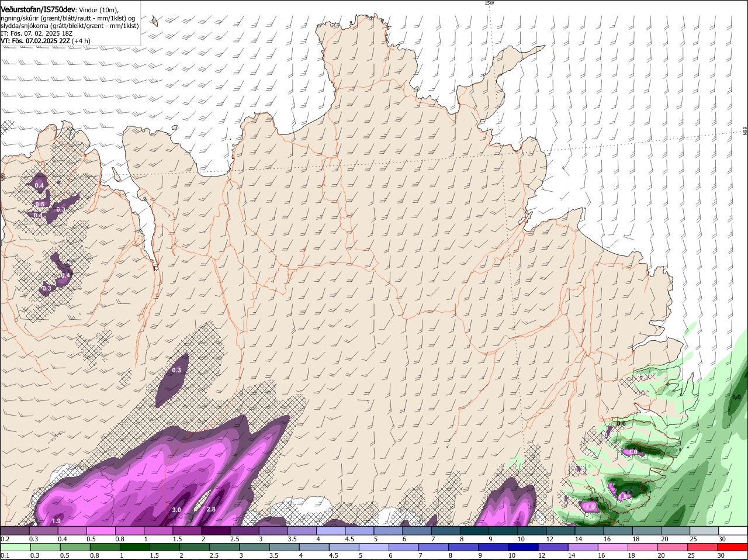
Task: Choose white snow legend swatch after 30
Action: (733, 531)
